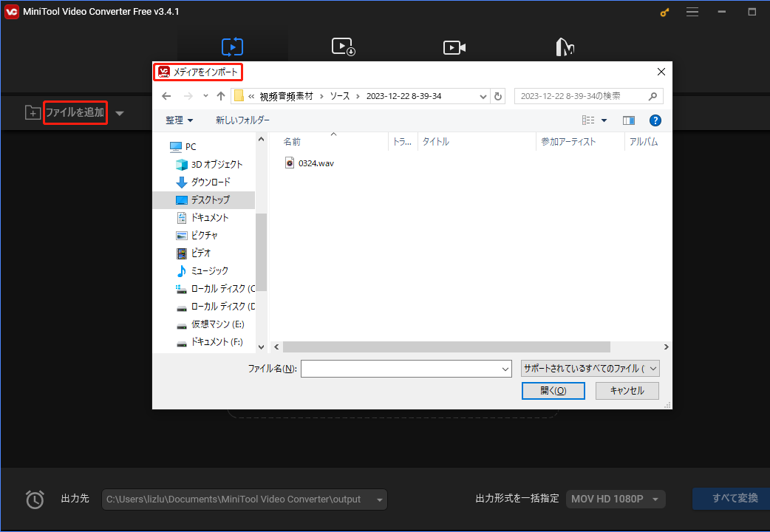Open the Edit Video (MovieMaker) tab icon
Viewport: 770px width, 532px height.
click(565, 47)
